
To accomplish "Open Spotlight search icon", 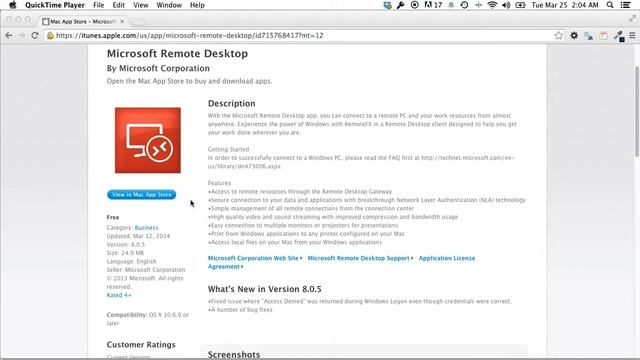I will (610, 5).
